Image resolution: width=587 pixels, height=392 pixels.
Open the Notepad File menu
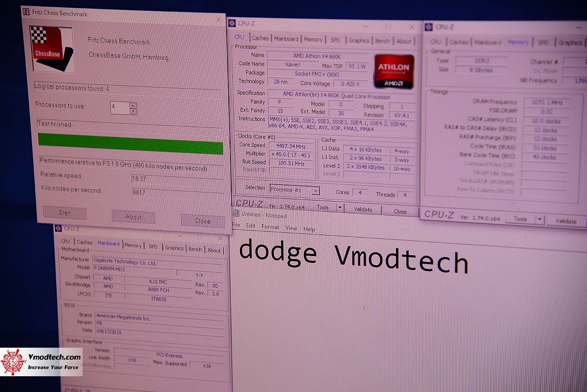[x=236, y=225]
